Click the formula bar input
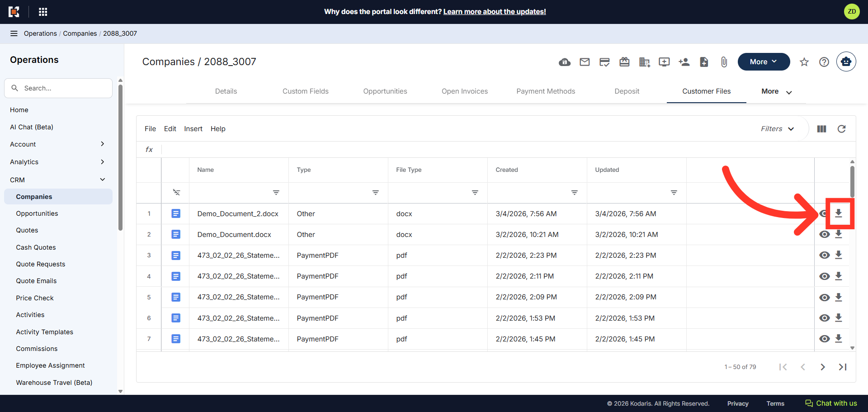The height and width of the screenshot is (412, 868). pos(508,150)
